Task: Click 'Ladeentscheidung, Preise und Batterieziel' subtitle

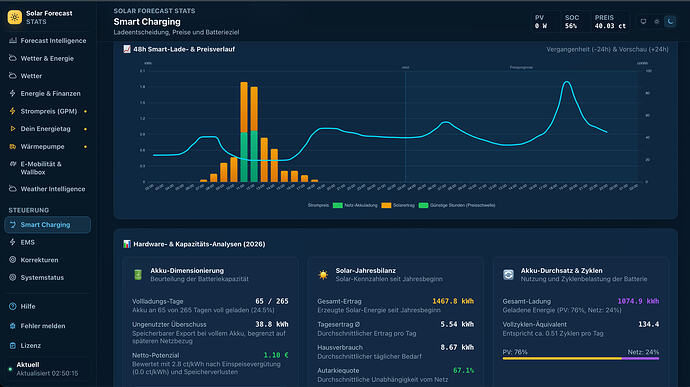Action: click(176, 32)
